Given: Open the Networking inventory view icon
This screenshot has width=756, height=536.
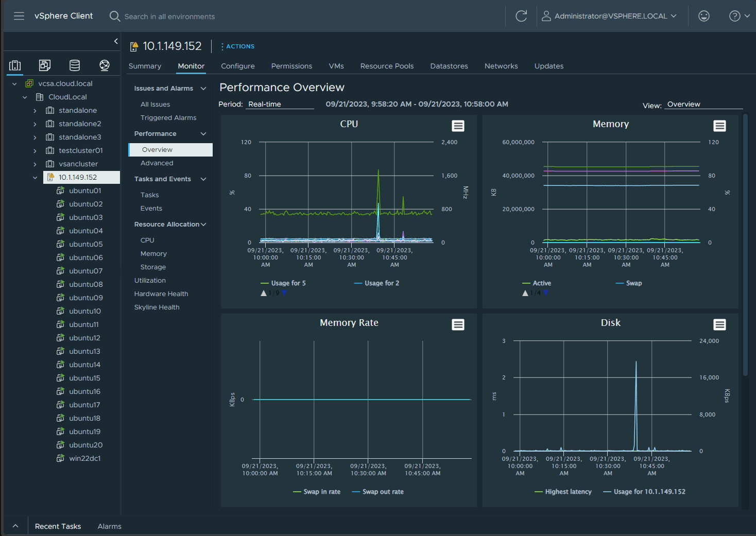Looking at the screenshot, I should coord(105,65).
